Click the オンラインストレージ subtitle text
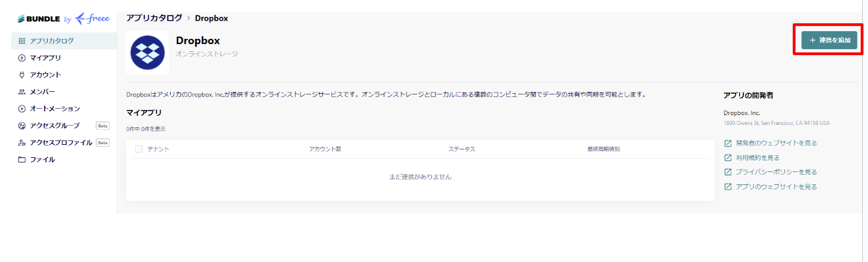Image resolution: width=868 pixels, height=262 pixels. 207,54
